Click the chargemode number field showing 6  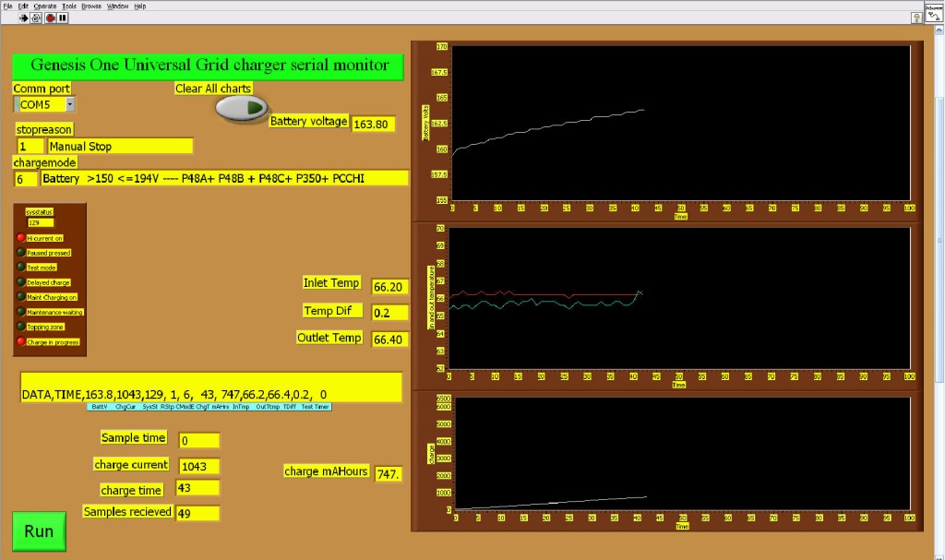click(x=26, y=179)
